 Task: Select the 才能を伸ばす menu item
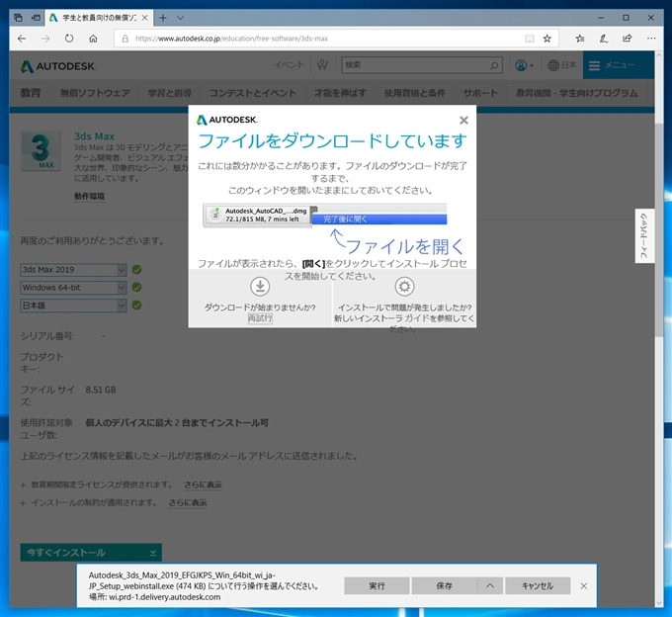[x=340, y=93]
